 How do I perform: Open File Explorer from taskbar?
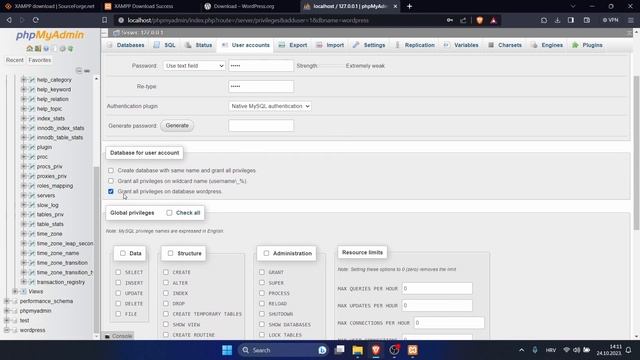pyautogui.click(x=358, y=350)
